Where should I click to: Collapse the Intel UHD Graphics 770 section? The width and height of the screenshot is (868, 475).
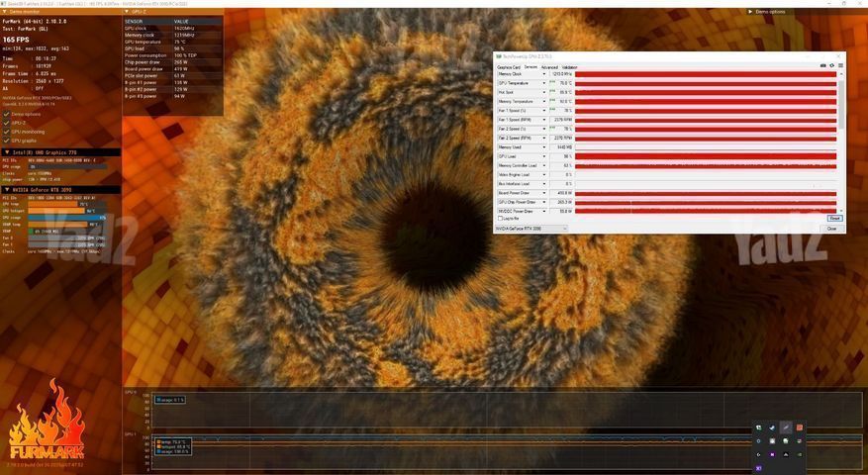tap(61, 152)
